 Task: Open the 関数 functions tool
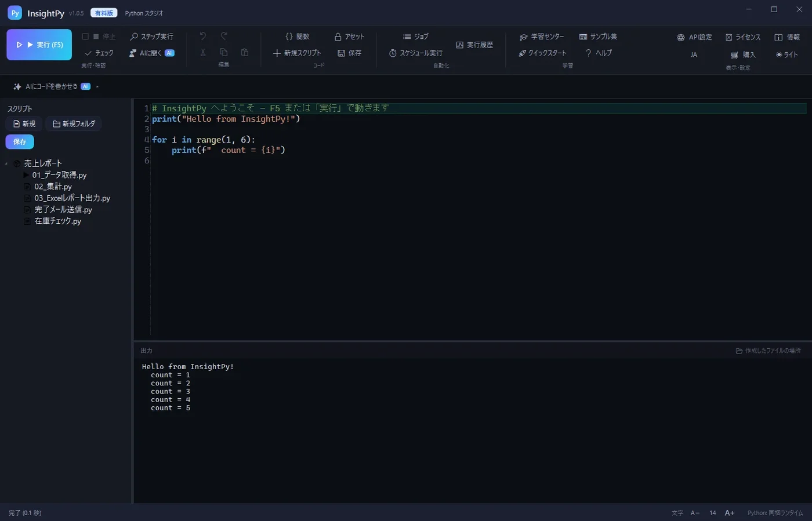(x=298, y=37)
